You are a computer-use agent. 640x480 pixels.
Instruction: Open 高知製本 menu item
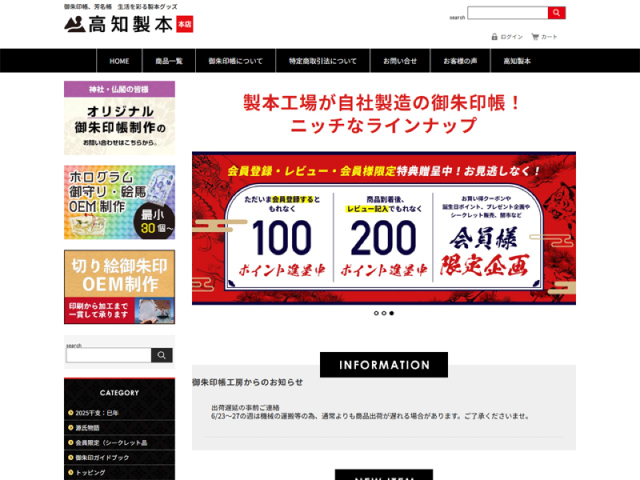(517, 61)
